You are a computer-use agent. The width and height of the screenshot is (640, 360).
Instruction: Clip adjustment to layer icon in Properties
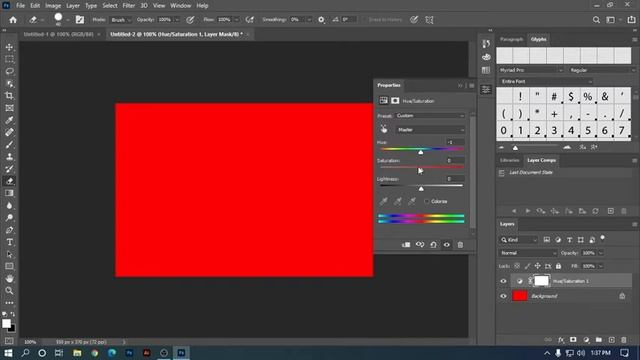point(406,244)
